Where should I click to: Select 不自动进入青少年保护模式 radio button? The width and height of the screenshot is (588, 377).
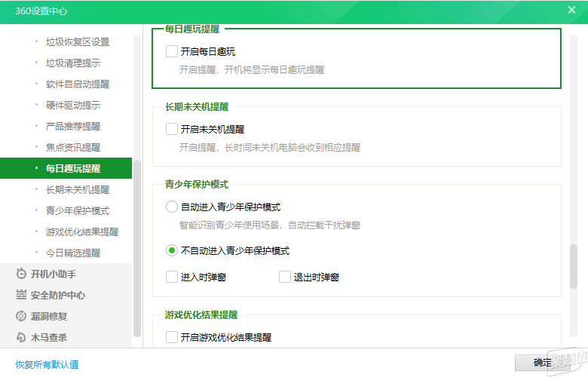coord(172,250)
